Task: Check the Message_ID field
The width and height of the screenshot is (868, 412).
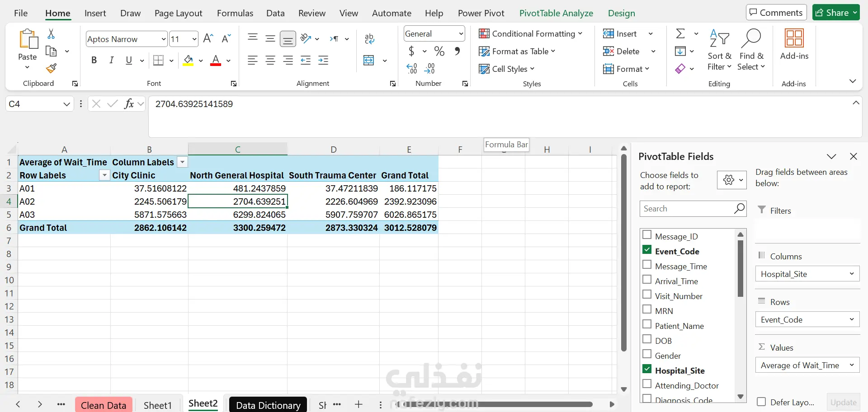Action: click(x=647, y=235)
